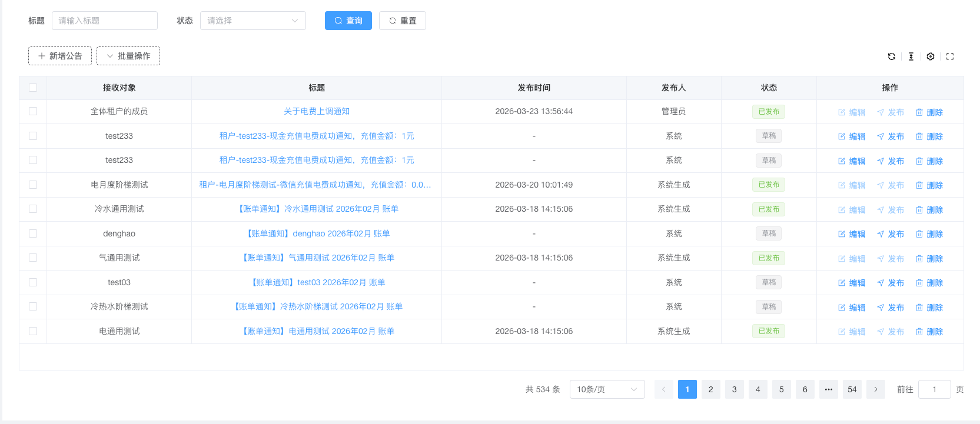This screenshot has width=980, height=424.
Task: Open the 状态 select dropdown
Action: (253, 21)
